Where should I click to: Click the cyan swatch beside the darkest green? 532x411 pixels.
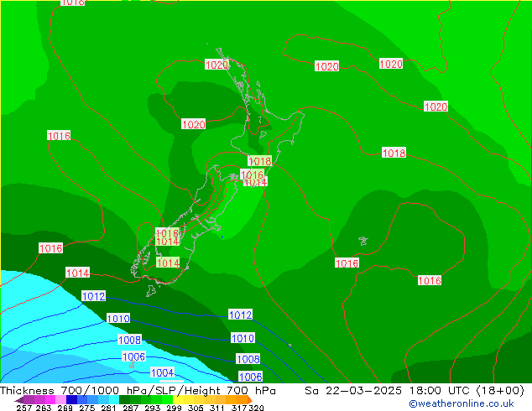click(114, 399)
